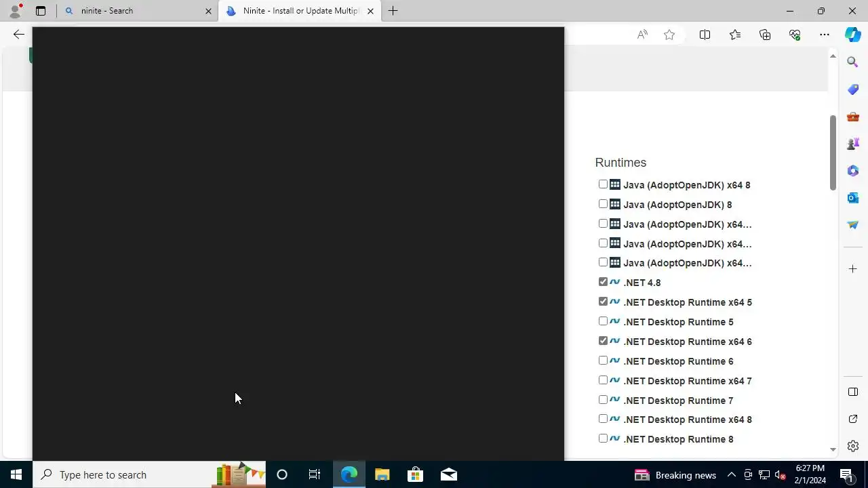Screen dimensions: 868x488
Task: Activate Read aloud in address bar
Action: (x=642, y=35)
